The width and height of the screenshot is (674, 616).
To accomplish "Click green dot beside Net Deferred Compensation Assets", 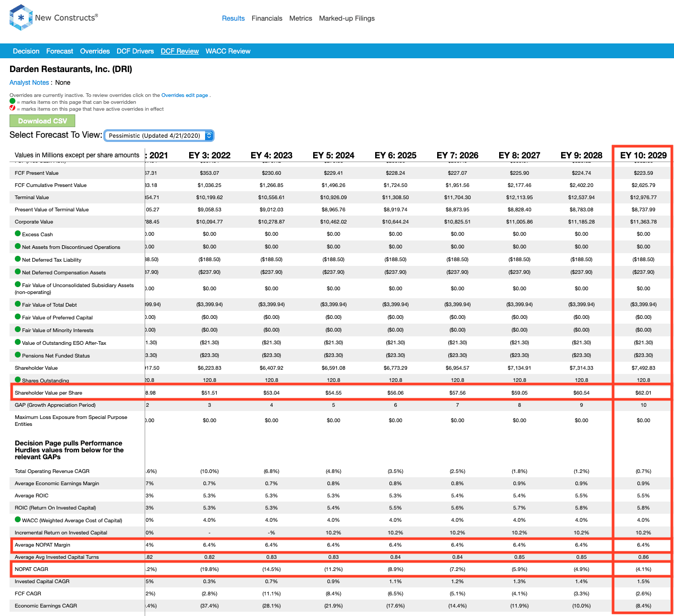I will [x=18, y=272].
